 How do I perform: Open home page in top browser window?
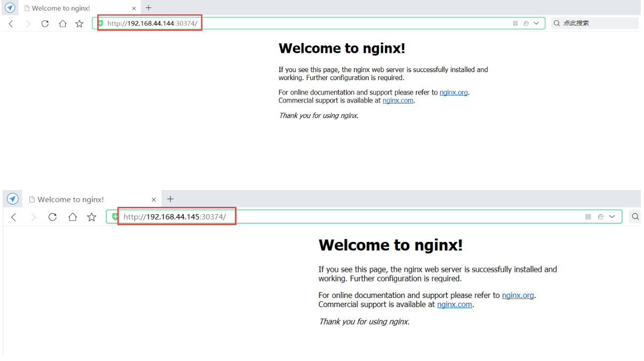tap(62, 23)
